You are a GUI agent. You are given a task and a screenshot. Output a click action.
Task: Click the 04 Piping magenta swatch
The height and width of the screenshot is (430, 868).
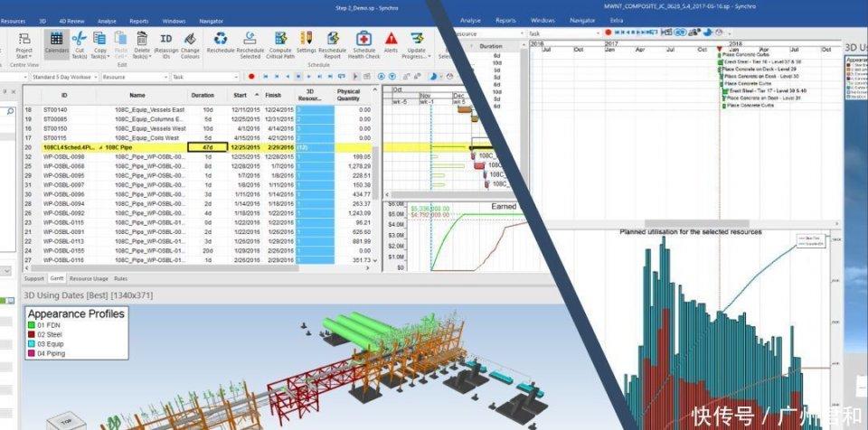(32, 353)
